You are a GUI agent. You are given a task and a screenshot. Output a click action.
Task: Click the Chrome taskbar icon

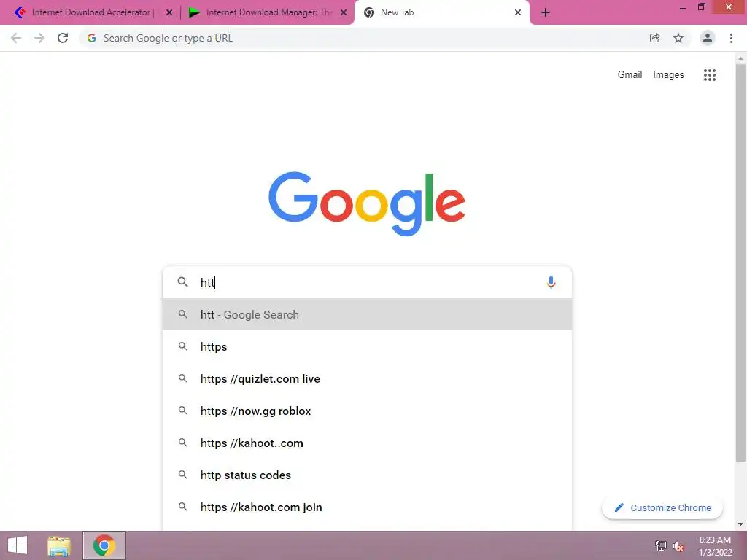click(104, 545)
